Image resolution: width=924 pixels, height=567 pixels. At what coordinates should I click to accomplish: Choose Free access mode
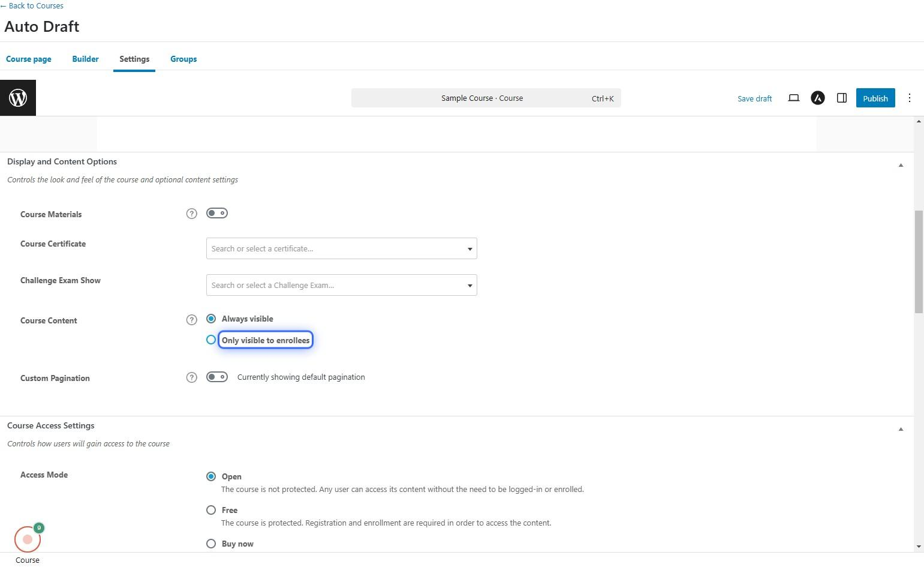211,510
